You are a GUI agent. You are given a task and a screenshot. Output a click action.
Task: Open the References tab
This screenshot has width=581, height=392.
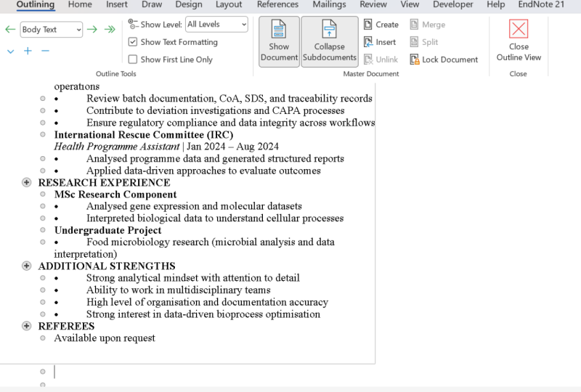pyautogui.click(x=277, y=4)
